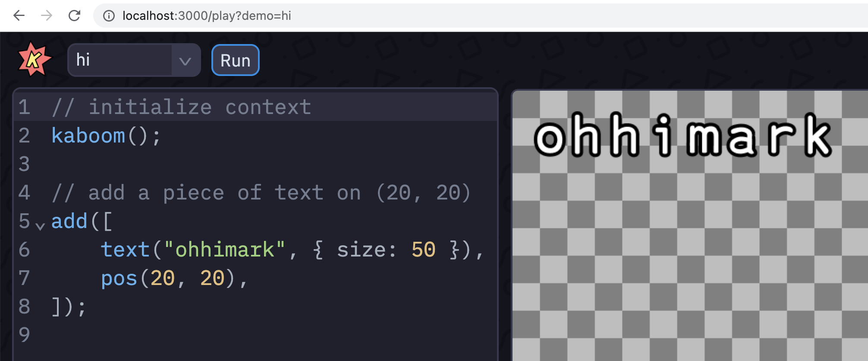Click the size value 50 in the code
868x361 pixels.
pyautogui.click(x=424, y=250)
